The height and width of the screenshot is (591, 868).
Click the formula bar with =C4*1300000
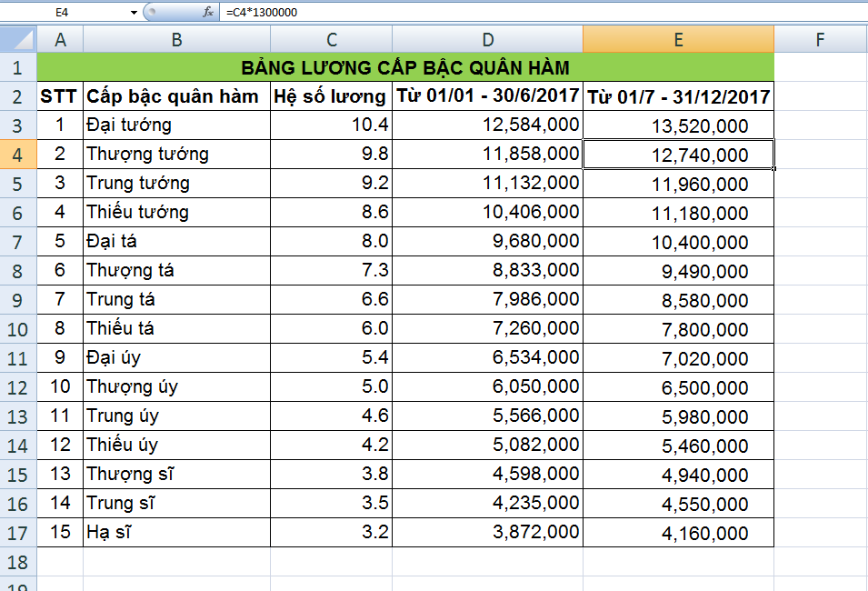[545, 12]
